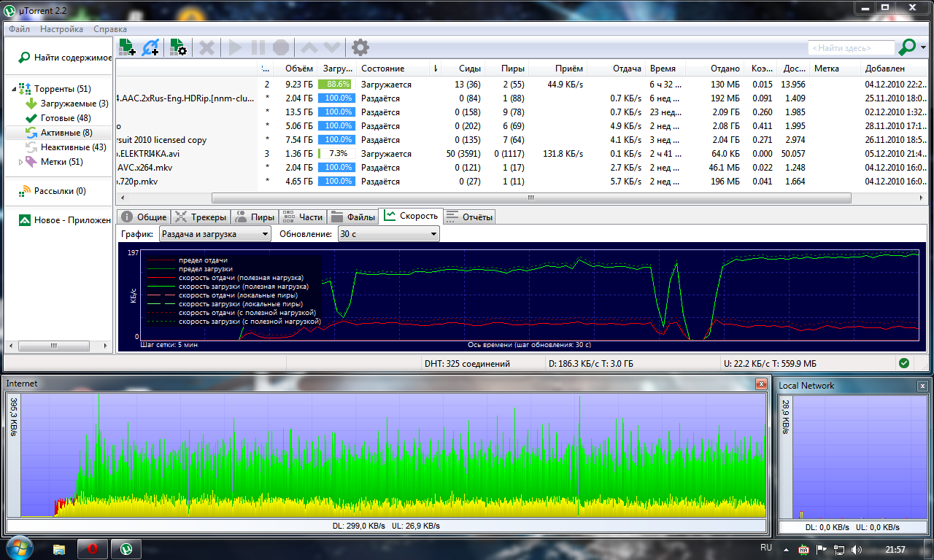Image resolution: width=934 pixels, height=560 pixels.
Task: Open the create new torrent icon
Action: pyautogui.click(x=179, y=47)
